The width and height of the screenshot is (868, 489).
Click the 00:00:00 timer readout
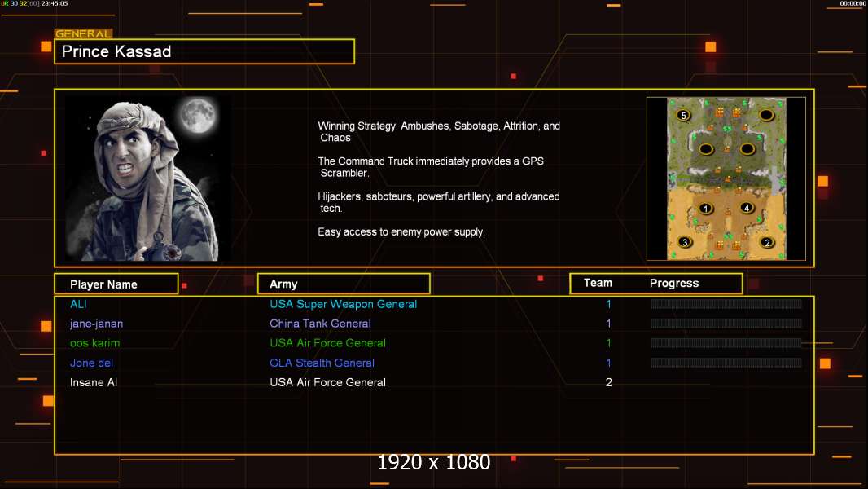[x=853, y=3]
